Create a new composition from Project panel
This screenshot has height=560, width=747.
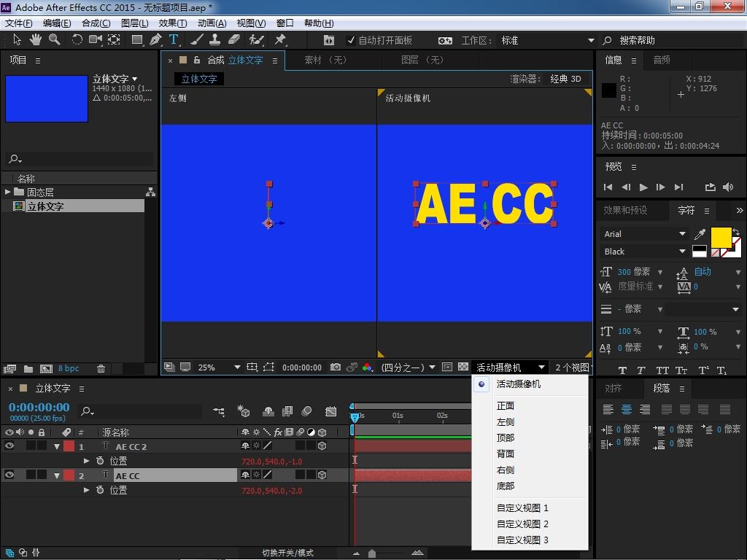point(46,368)
